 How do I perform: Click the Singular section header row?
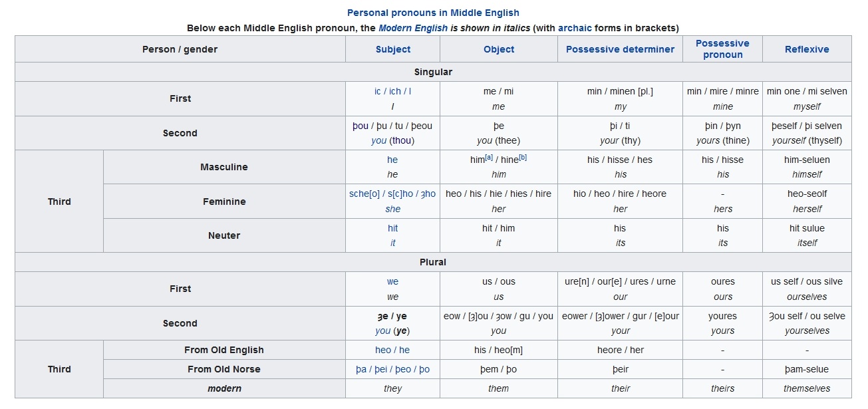(x=433, y=72)
